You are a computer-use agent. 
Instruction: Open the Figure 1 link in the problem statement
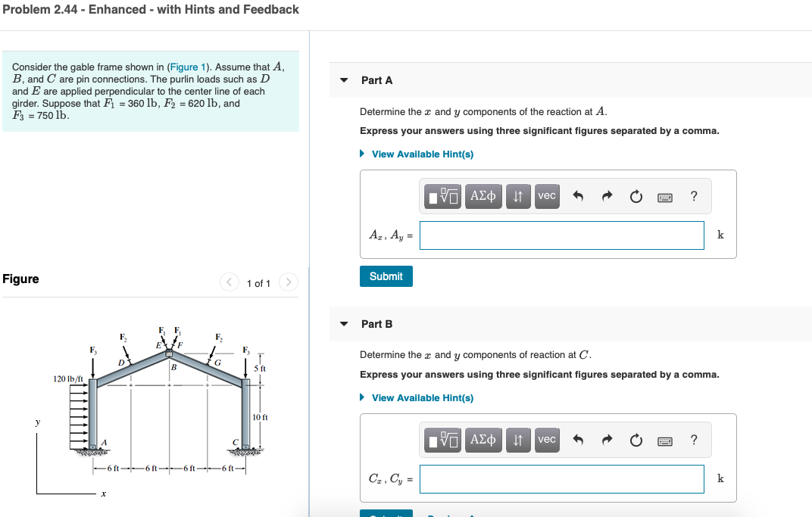[187, 67]
